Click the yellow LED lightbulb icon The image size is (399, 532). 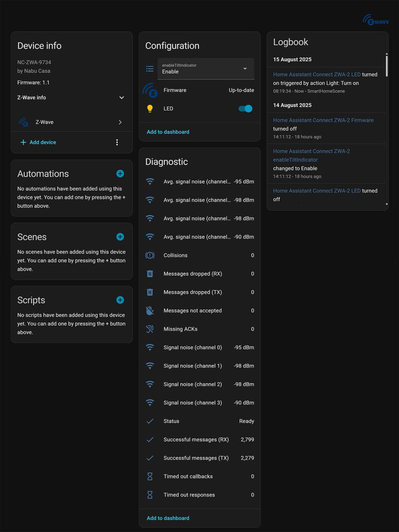pos(150,108)
